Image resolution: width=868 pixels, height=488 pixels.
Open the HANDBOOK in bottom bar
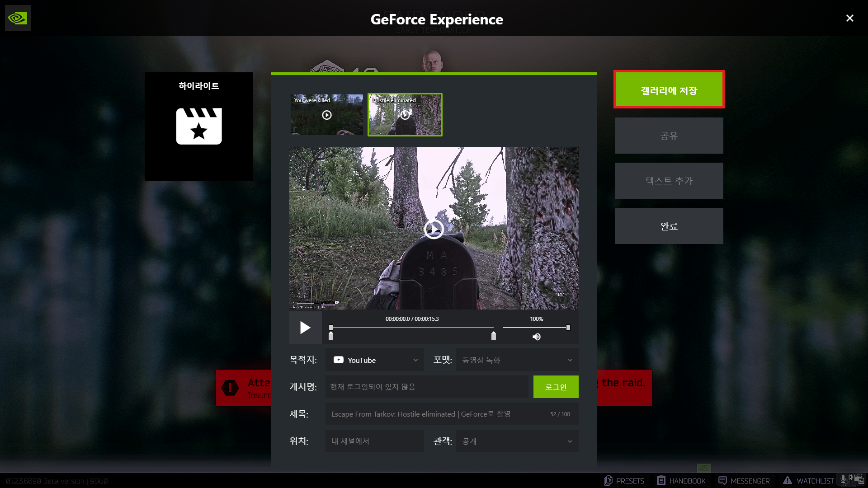coord(681,481)
